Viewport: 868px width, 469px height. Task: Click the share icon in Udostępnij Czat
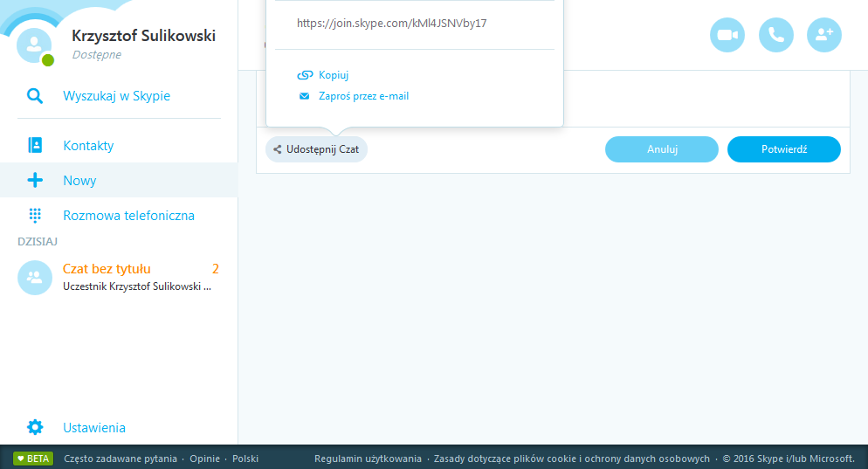(278, 149)
